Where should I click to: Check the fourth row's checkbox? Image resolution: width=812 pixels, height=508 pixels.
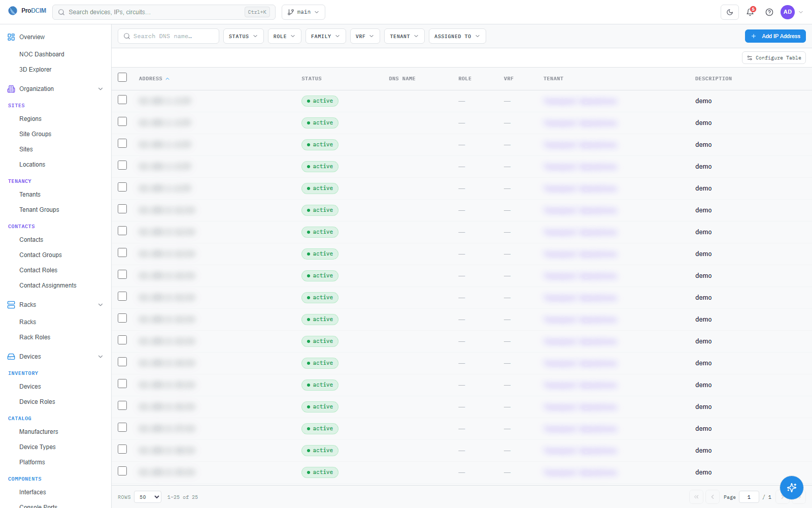[122, 165]
